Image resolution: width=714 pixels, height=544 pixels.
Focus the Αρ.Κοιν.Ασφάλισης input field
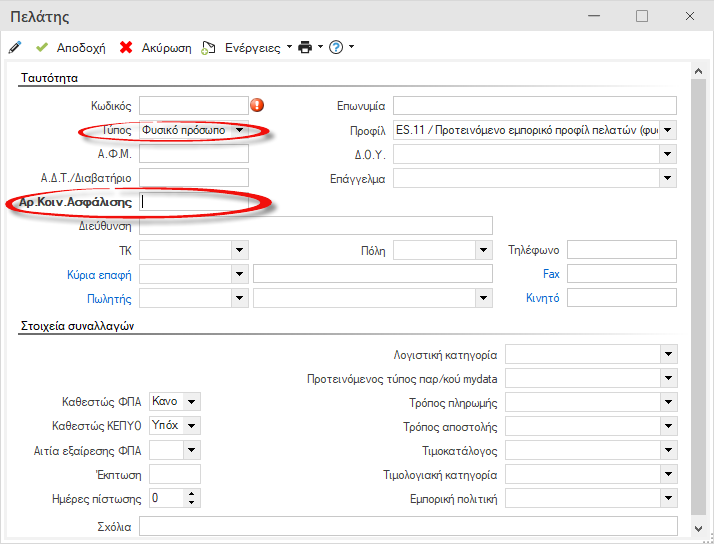194,202
